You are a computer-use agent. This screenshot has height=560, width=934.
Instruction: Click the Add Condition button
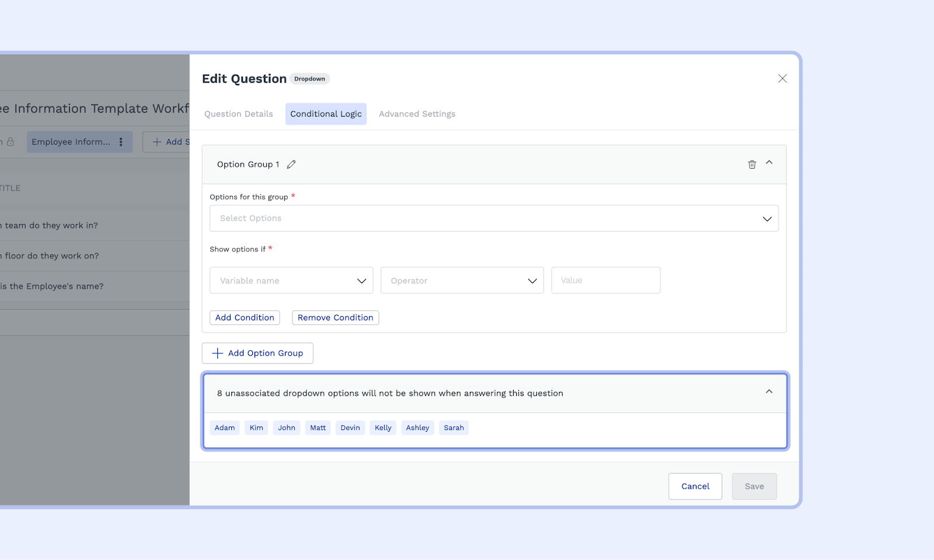point(245,318)
